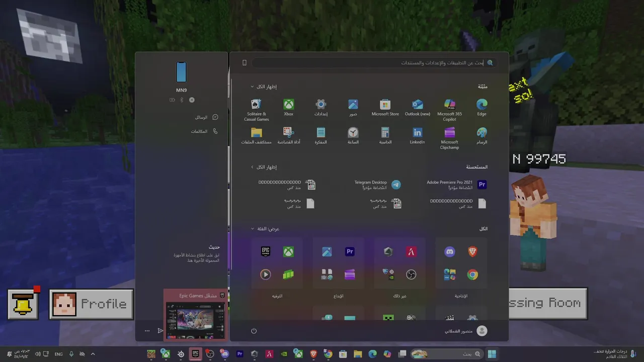Open DDDDDDDDDDDDDD file with plain page icon
The width and height of the screenshot is (644, 362).
[x=458, y=203]
